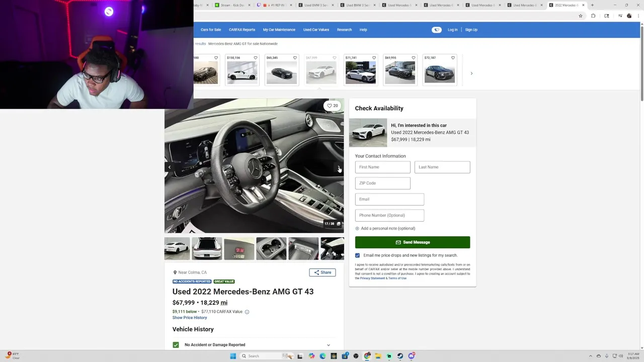Viewport: 644px width, 362px height.
Task: Expand Add a personal note option
Action: (385, 228)
